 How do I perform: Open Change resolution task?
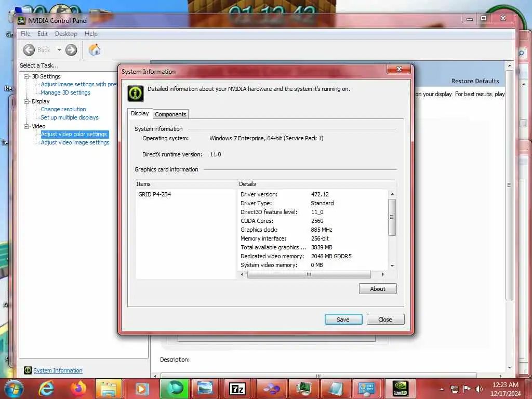tap(63, 109)
